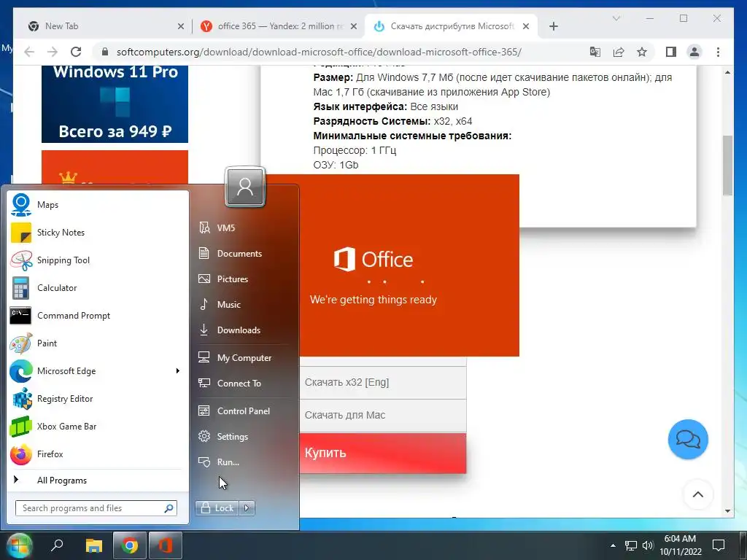The image size is (747, 560).
Task: Click the Lock button
Action: point(217,508)
